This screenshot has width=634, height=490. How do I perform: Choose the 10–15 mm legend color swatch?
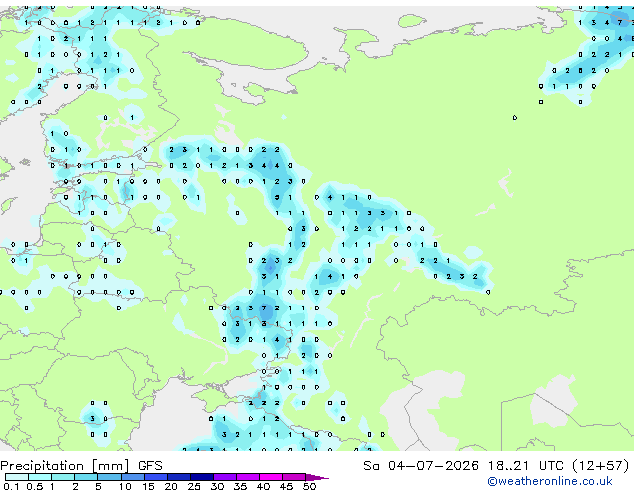pos(133,477)
